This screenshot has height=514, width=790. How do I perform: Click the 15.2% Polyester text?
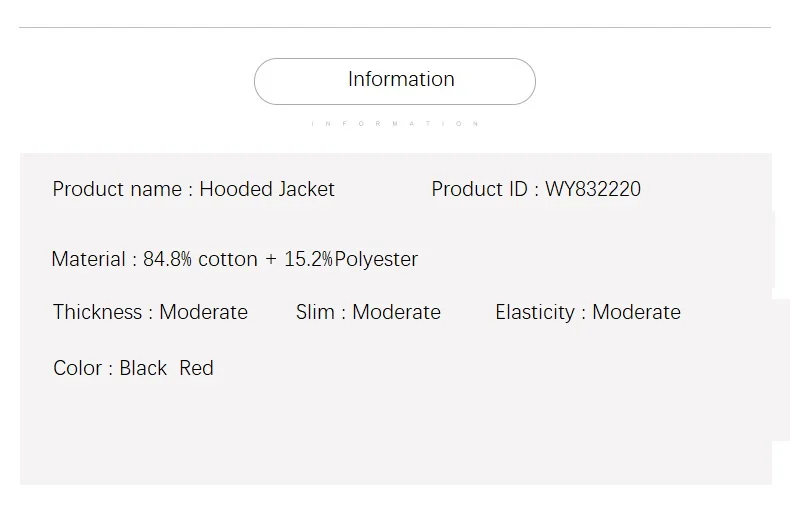(x=351, y=259)
